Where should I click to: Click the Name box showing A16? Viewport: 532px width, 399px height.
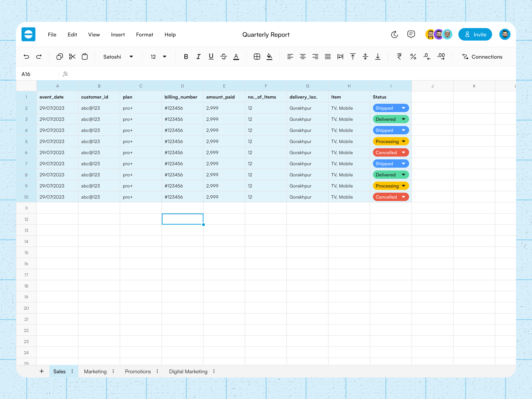(26, 74)
